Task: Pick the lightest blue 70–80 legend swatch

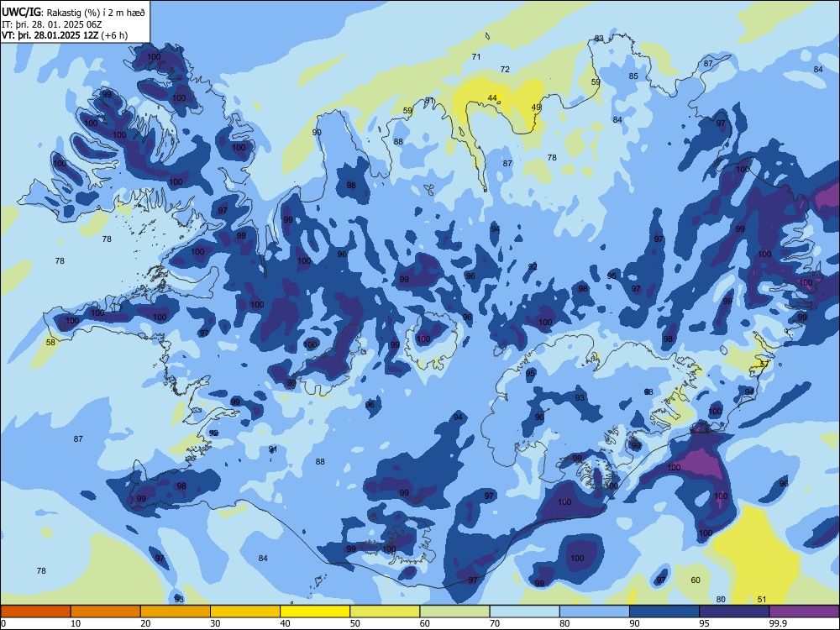Action: point(524,612)
